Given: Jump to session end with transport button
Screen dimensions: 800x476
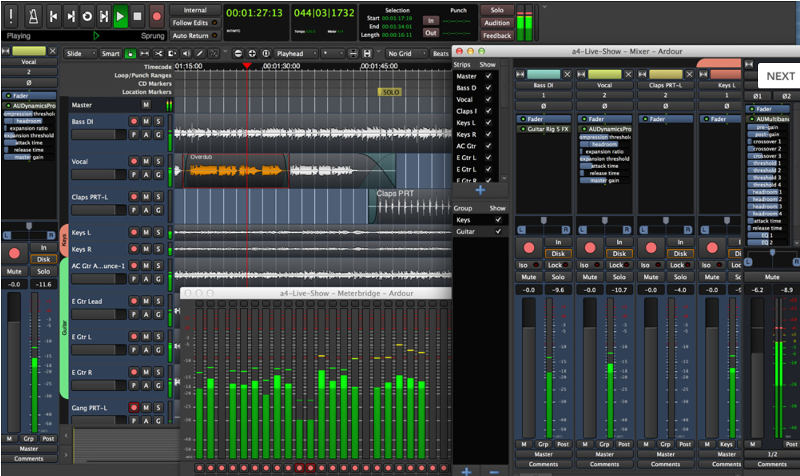Looking at the screenshot, I should point(70,16).
